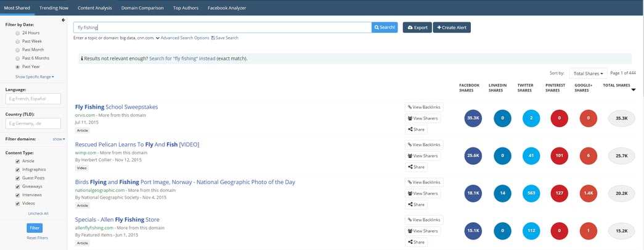Expand Show Specific Range options
This screenshot has width=644, height=250.
(35, 77)
